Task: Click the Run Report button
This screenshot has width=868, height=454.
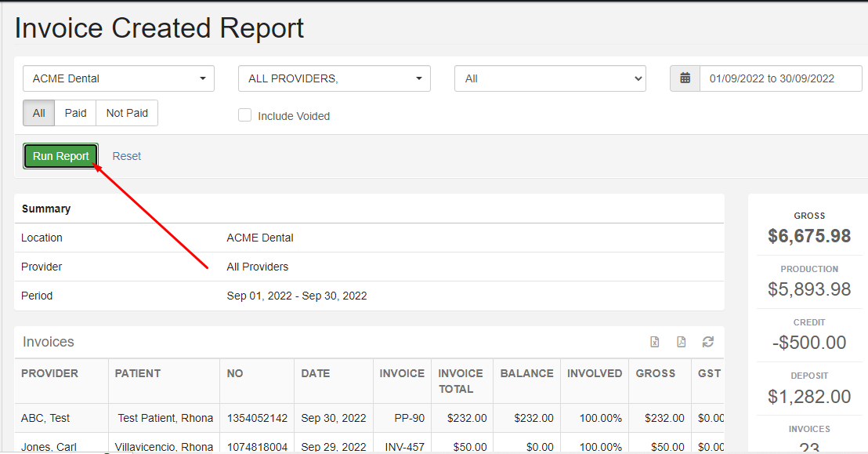Action: tap(61, 156)
